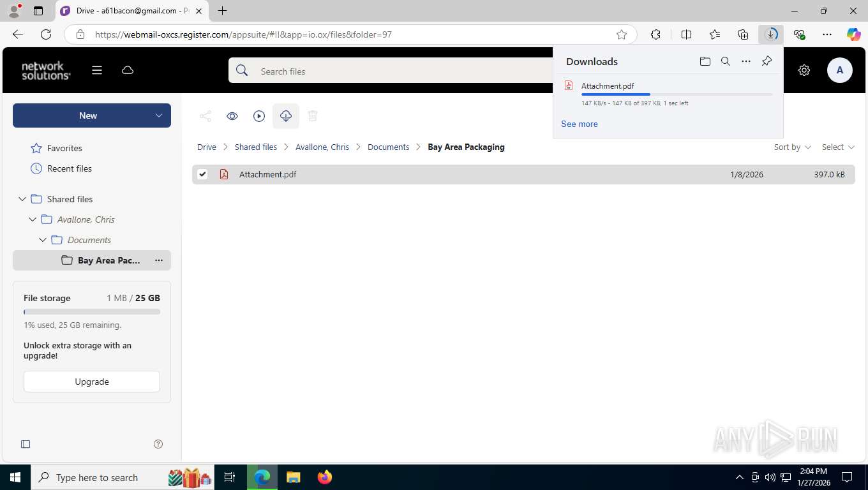This screenshot has height=490, width=868.
Task: Select Avallone, Chris folder in tree
Action: pyautogui.click(x=86, y=219)
